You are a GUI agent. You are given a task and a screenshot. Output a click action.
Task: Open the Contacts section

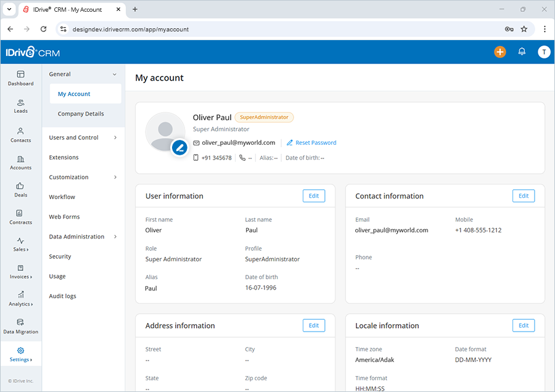[20, 136]
